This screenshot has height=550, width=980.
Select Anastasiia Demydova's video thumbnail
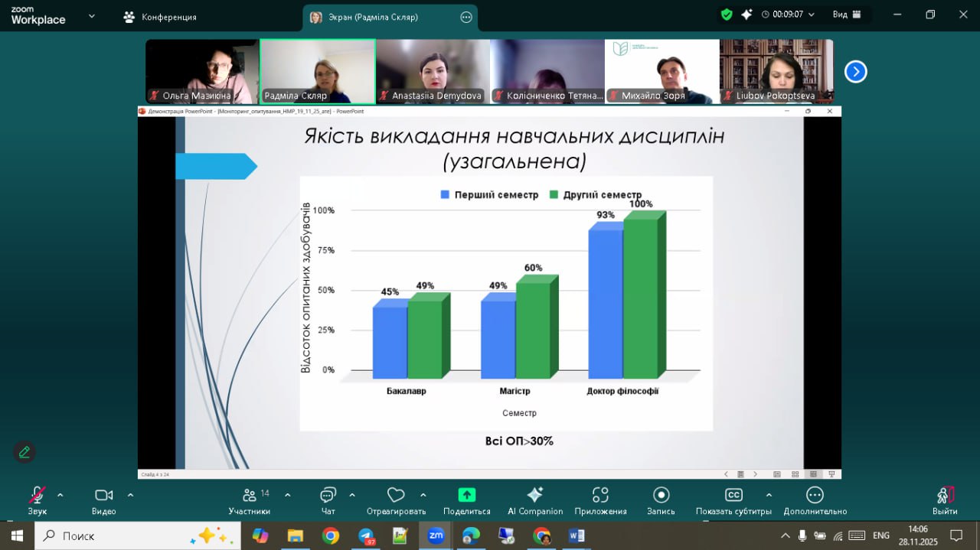tap(433, 72)
